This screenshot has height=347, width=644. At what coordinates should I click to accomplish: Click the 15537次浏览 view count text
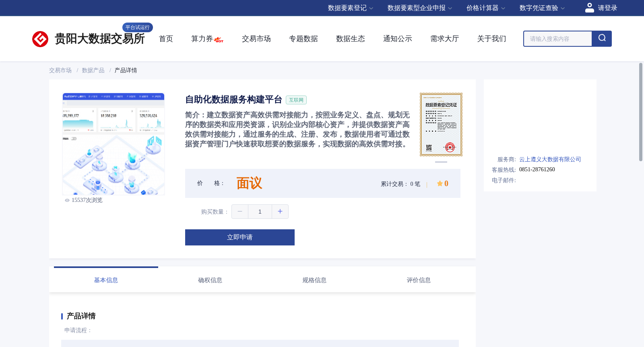tap(87, 200)
